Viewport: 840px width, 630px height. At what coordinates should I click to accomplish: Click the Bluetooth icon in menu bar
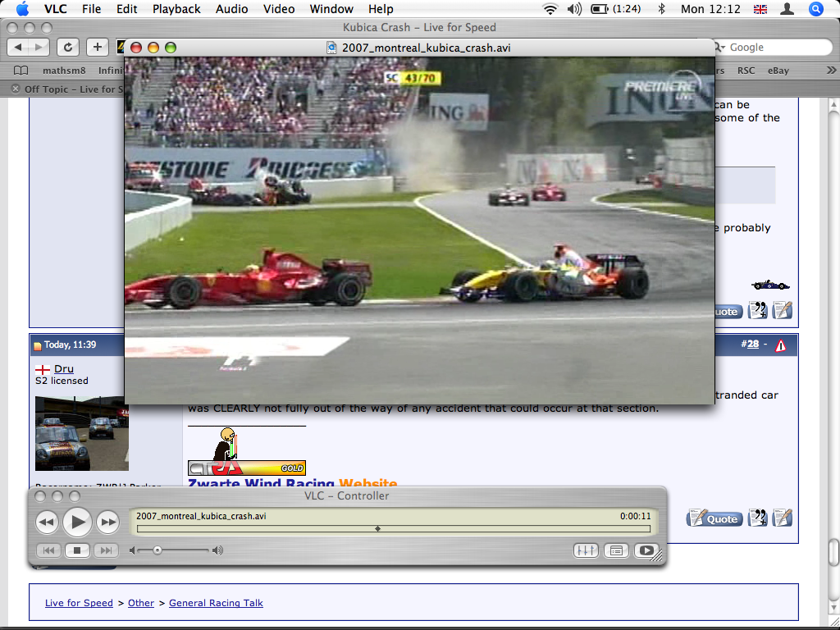(x=662, y=9)
